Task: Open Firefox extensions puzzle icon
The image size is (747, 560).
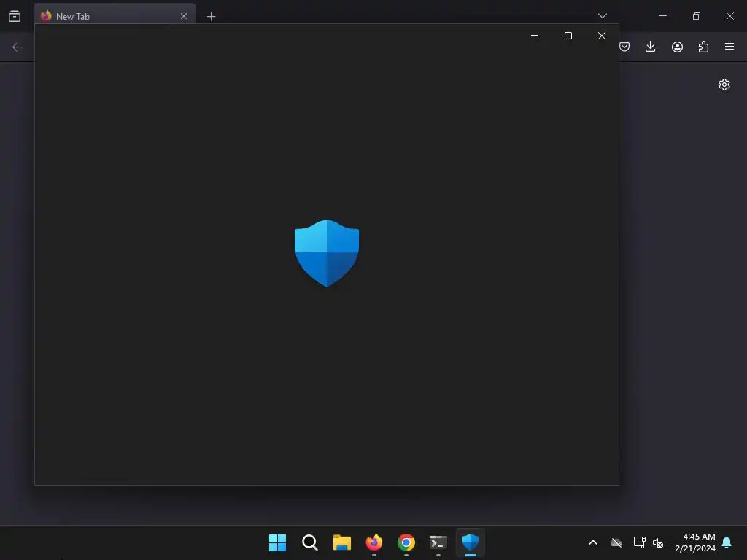Action: (x=703, y=47)
